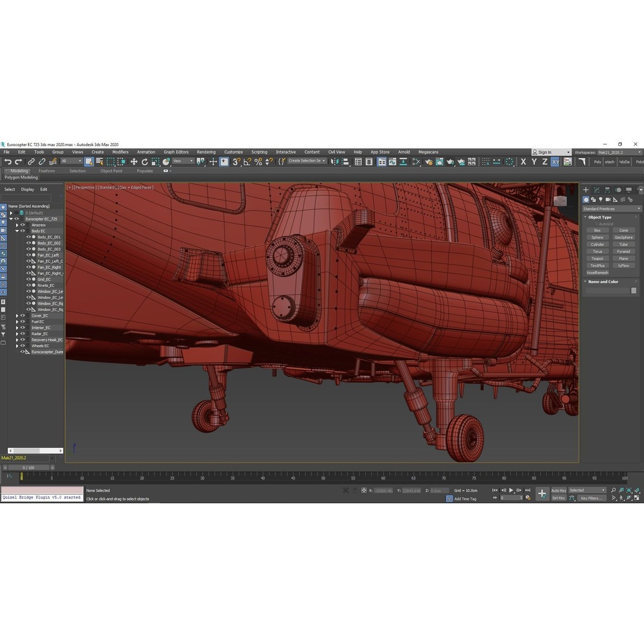Open the Standard Primitives dropdown
Image resolution: width=644 pixels, height=644 pixels.
coord(611,209)
